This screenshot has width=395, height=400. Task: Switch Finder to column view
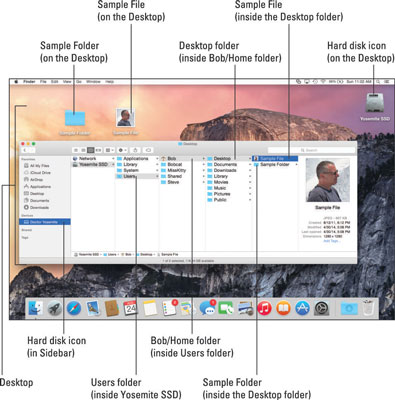point(91,150)
